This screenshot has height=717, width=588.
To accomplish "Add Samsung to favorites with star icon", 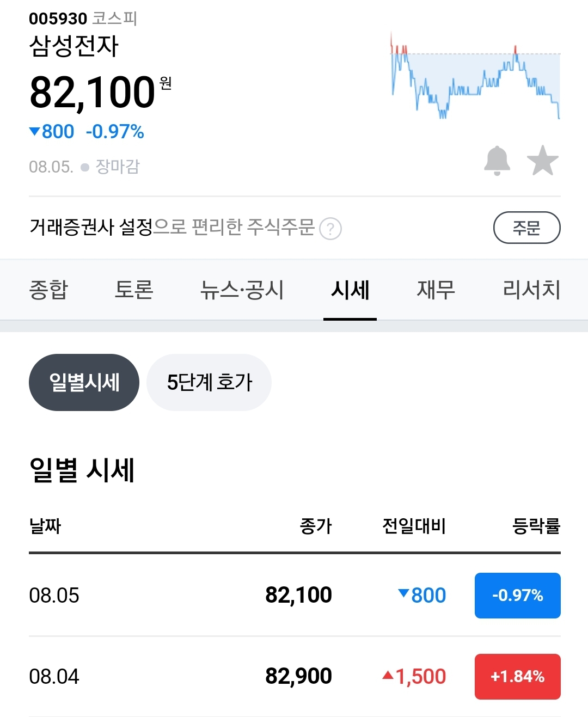I will 542,161.
